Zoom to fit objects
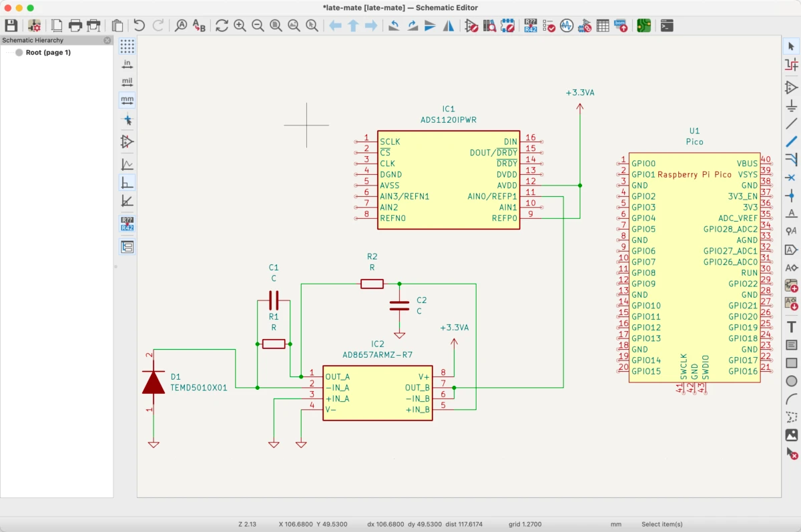This screenshot has width=801, height=532. point(294,25)
